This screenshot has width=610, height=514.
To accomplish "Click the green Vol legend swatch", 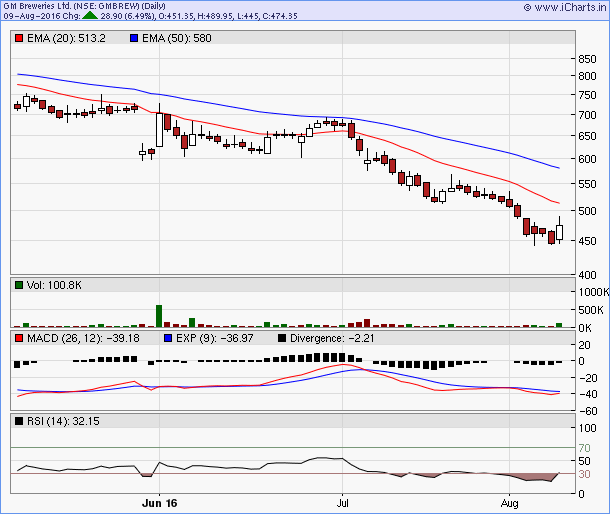I will [x=18, y=285].
